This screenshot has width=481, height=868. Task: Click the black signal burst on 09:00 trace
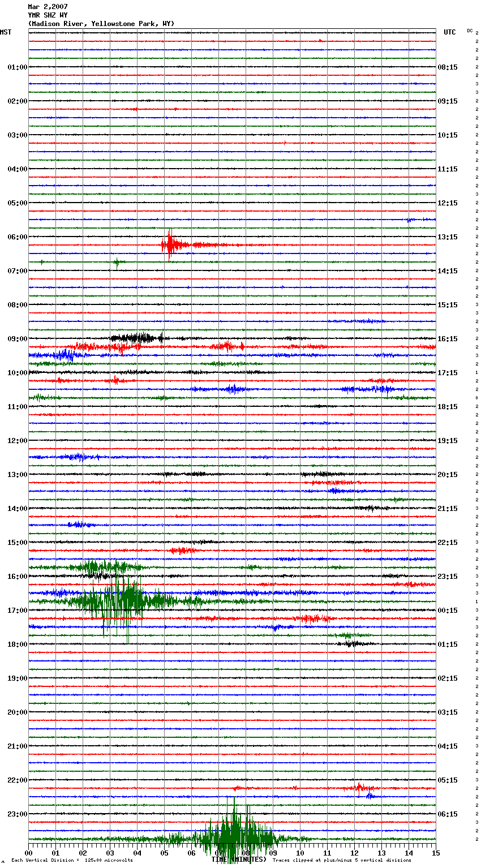click(x=136, y=338)
